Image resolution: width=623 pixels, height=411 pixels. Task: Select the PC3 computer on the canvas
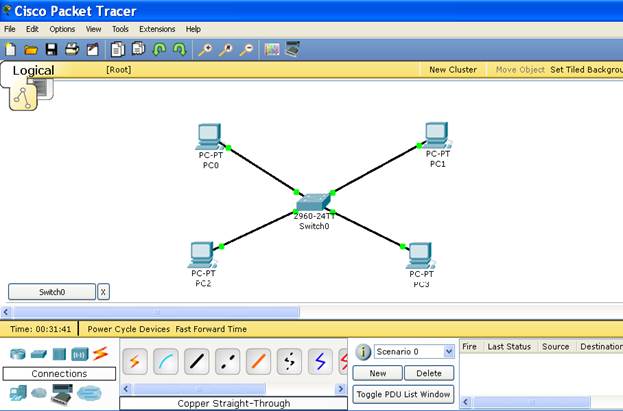(x=420, y=256)
